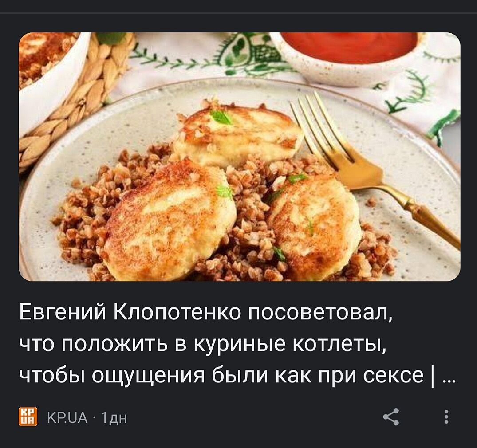
Task: Open the three-dot more options menu
Action: click(x=446, y=417)
